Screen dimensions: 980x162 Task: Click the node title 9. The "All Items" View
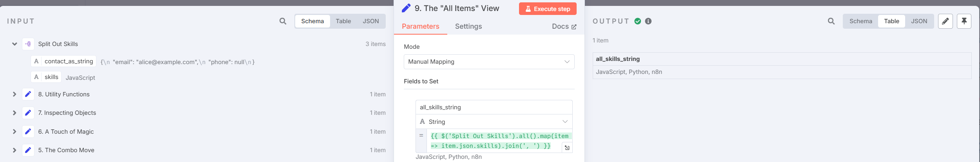[x=457, y=8]
